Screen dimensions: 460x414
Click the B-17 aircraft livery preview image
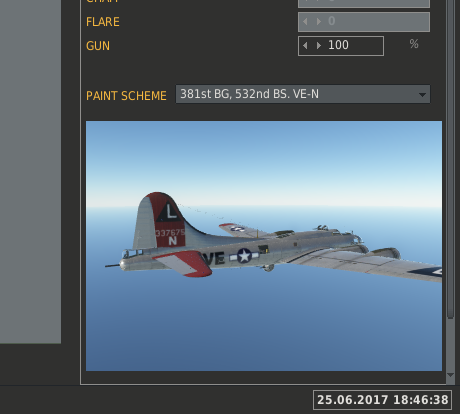[264, 246]
